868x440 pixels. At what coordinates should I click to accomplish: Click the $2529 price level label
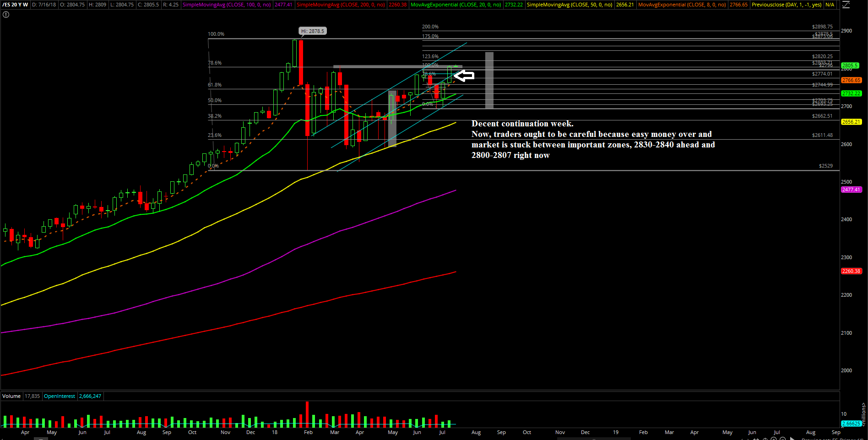click(x=826, y=166)
